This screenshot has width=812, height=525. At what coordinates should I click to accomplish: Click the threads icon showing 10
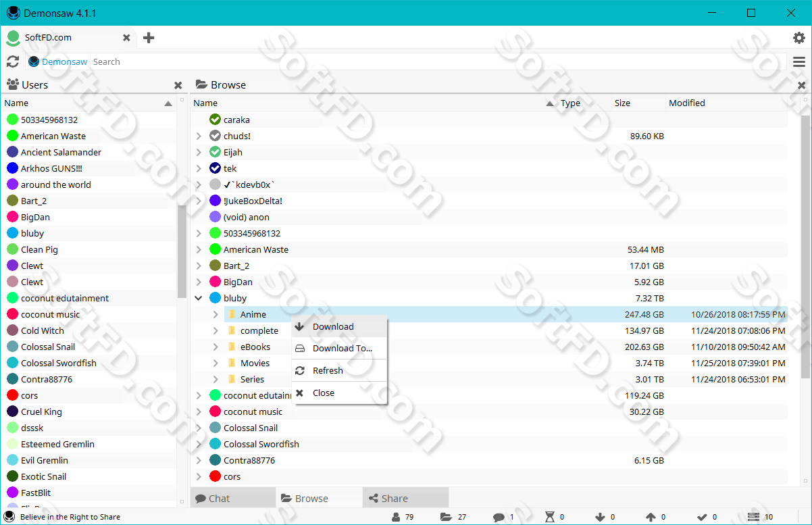(x=754, y=517)
